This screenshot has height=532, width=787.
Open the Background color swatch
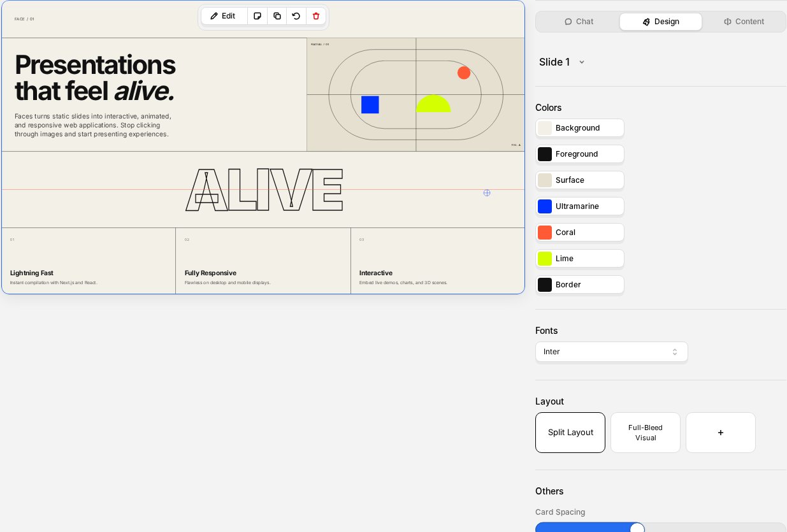(580, 128)
